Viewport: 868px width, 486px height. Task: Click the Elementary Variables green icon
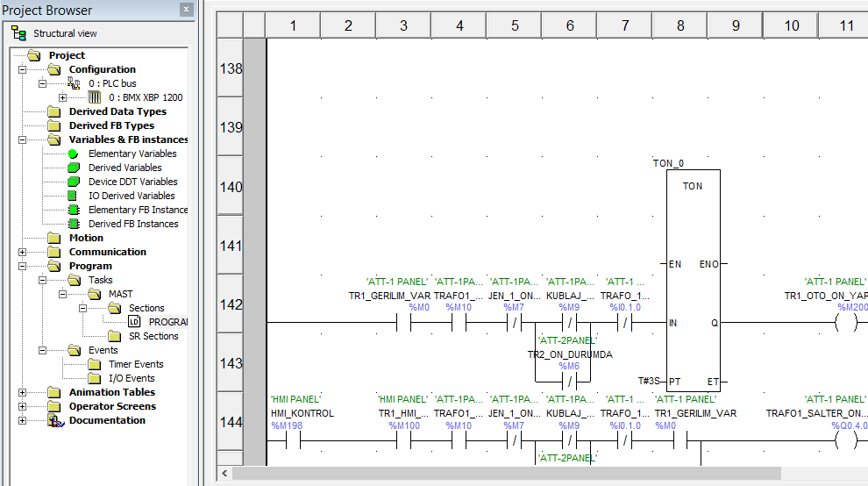[x=73, y=154]
